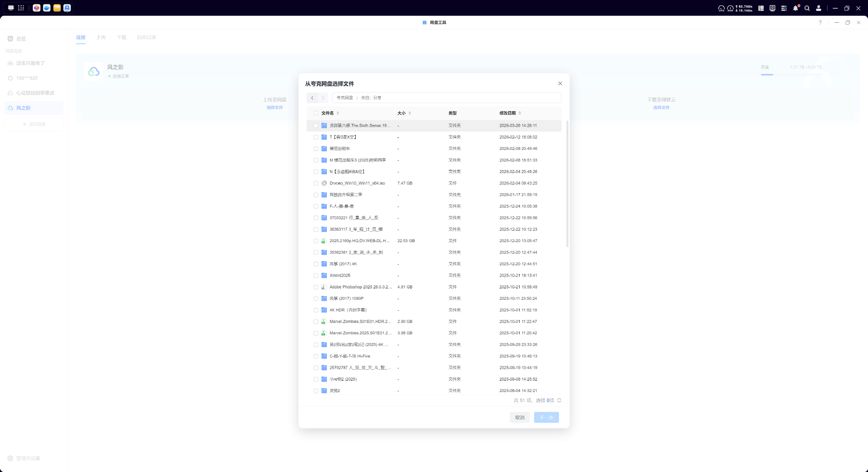Tick the select-all checkbox in file header
Viewport: 868px width, 472px height.
pos(316,113)
